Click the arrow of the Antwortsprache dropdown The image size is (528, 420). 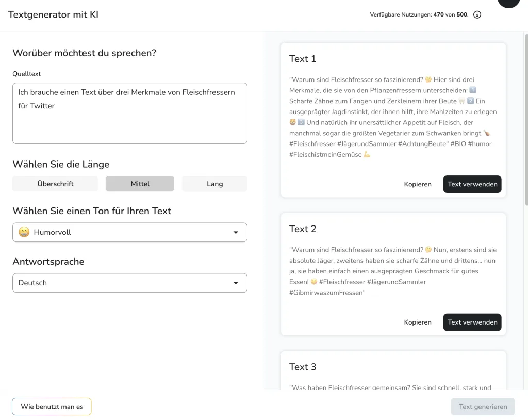pyautogui.click(x=236, y=283)
